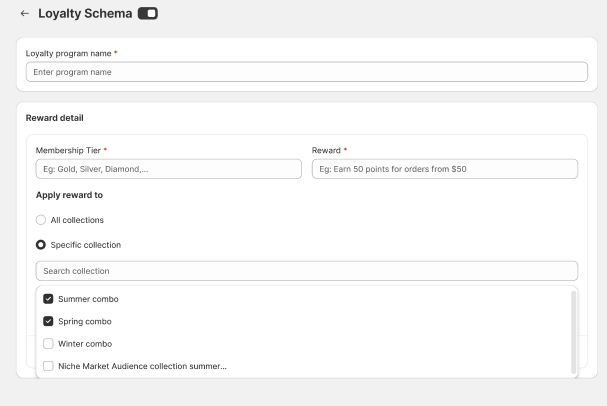The image size is (607, 406).
Task: Click the Winter combo option text
Action: click(85, 344)
